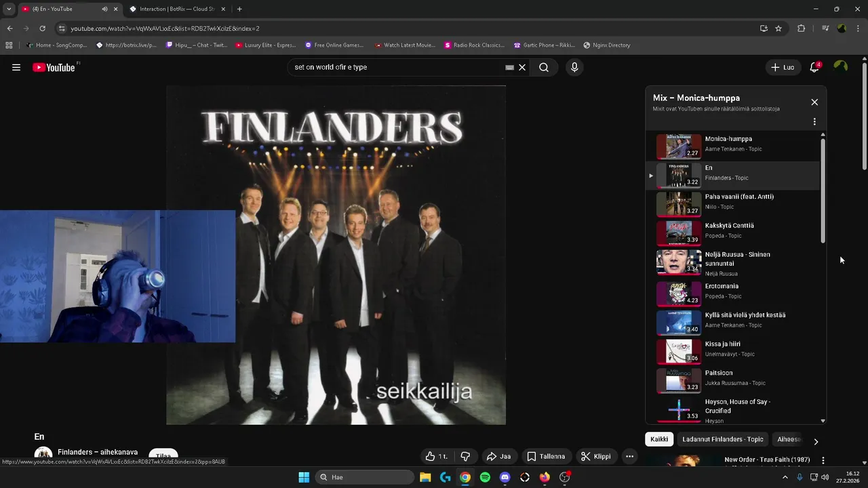The image size is (868, 488).
Task: Open options for New Order - True Faith
Action: [x=823, y=460]
